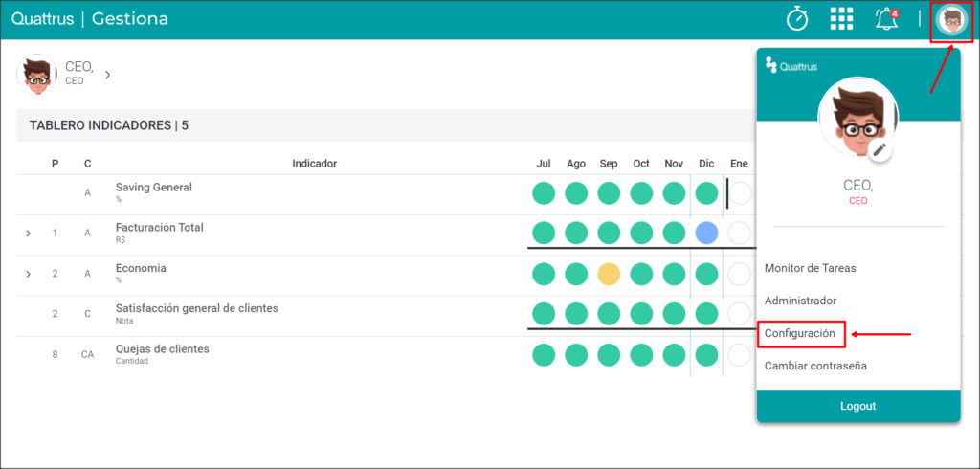The image size is (980, 469).
Task: Open the notifications bell icon
Action: [x=886, y=19]
